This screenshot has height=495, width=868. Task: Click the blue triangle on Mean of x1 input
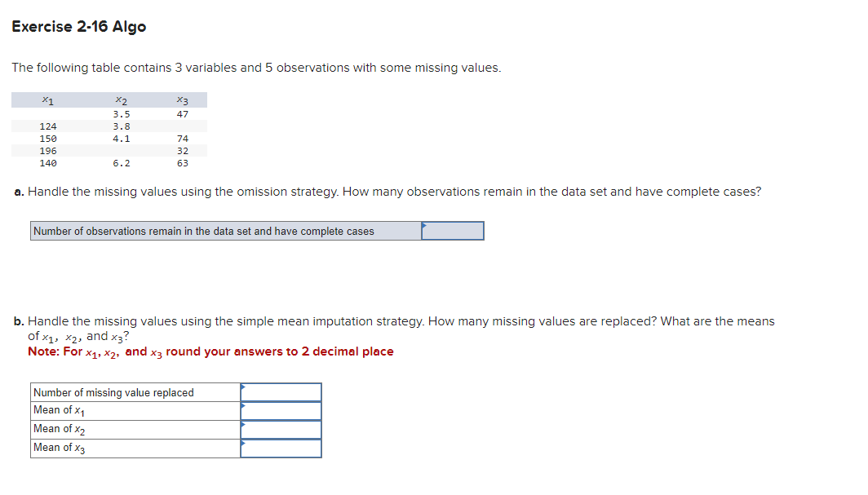(242, 405)
